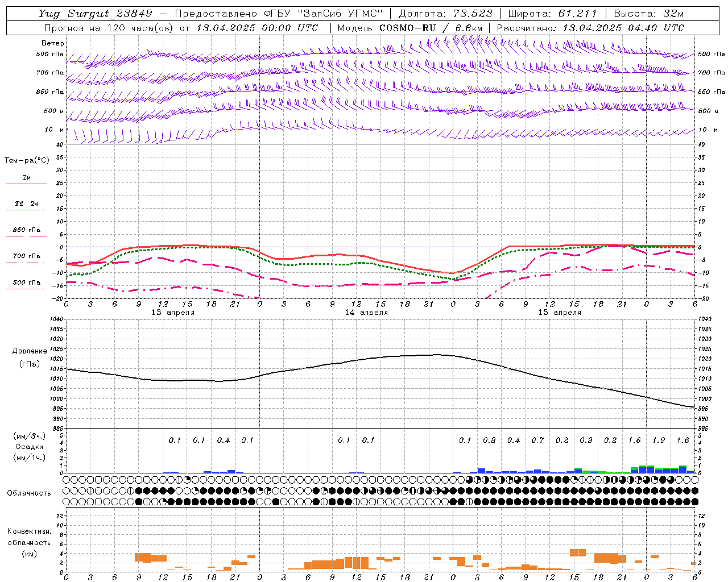This screenshot has height=582, width=728.
Task: Click the Td 2м dew point legend label
Action: point(27,203)
